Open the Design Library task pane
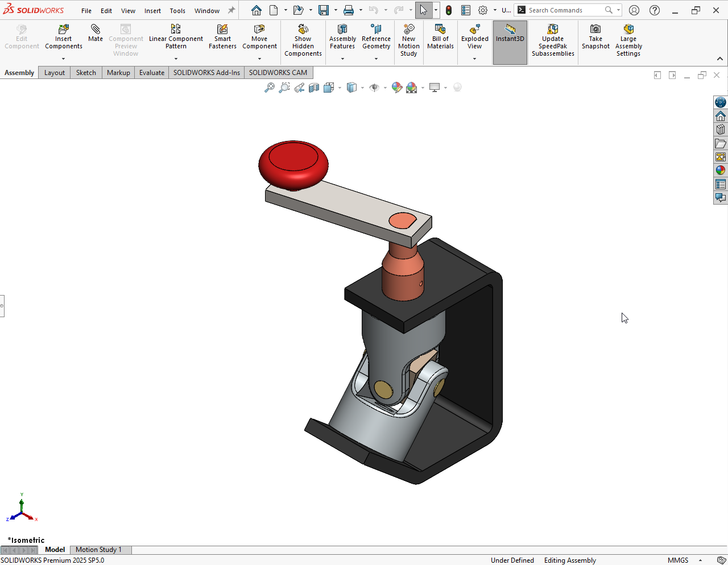 pyautogui.click(x=721, y=130)
